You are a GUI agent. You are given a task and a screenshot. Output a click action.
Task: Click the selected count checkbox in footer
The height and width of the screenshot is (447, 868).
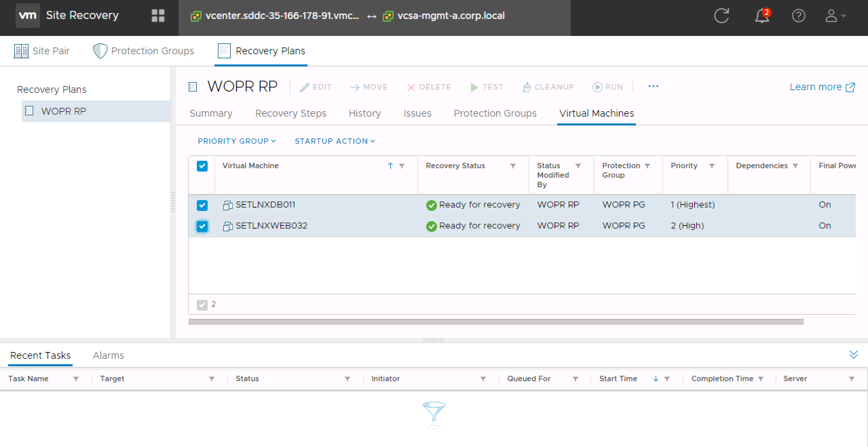point(202,305)
